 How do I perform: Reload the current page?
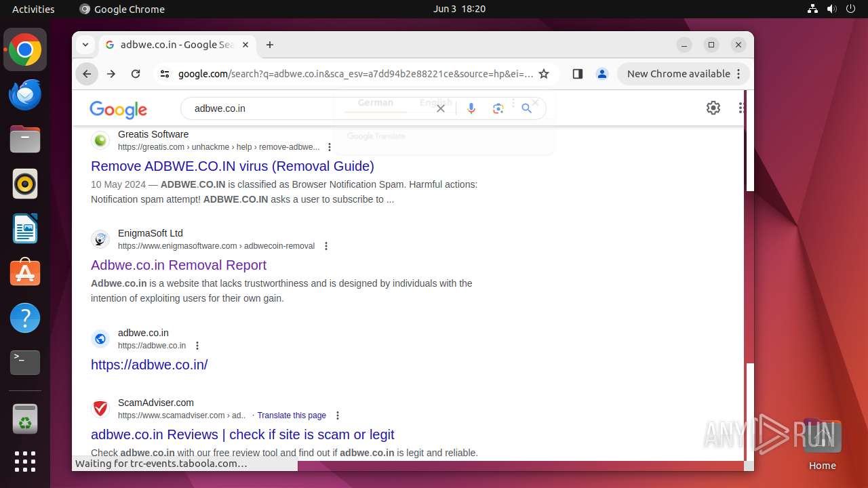136,74
